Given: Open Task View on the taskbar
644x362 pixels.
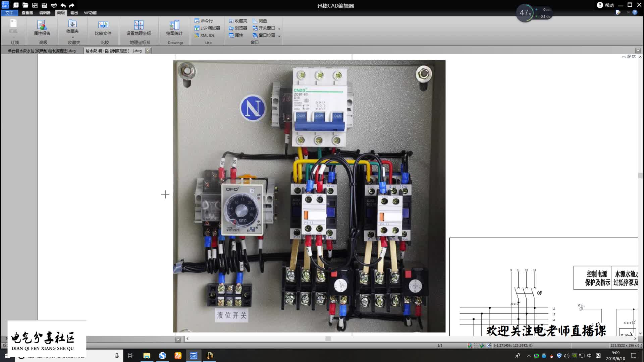Looking at the screenshot, I should (x=131, y=356).
